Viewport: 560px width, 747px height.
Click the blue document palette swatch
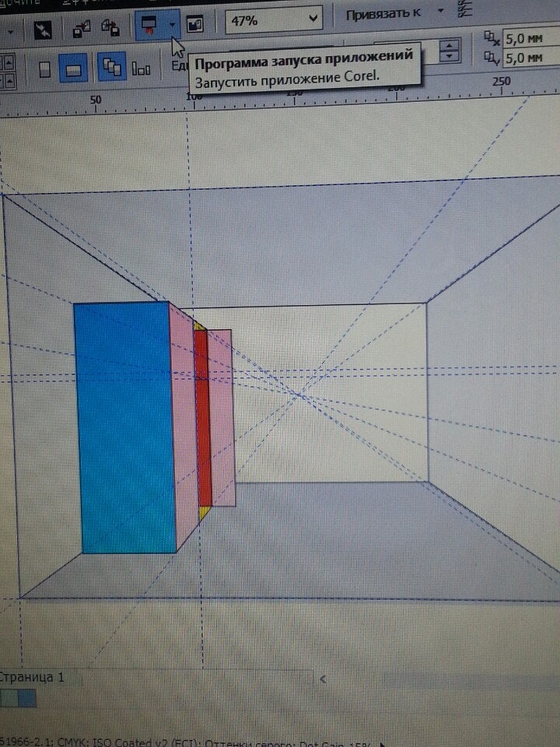27,699
